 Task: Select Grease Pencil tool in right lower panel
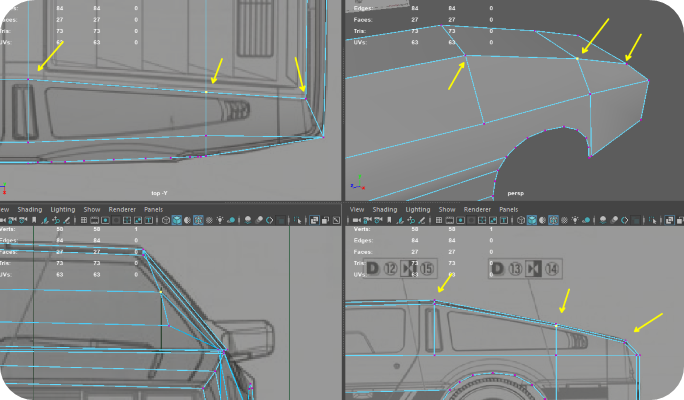[x=421, y=220]
